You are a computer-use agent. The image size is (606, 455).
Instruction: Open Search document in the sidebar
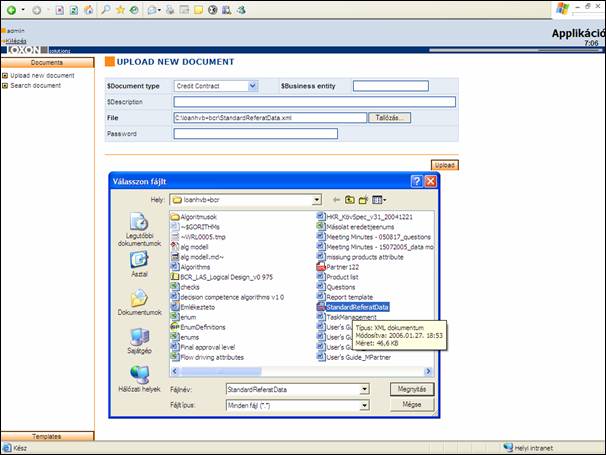36,85
